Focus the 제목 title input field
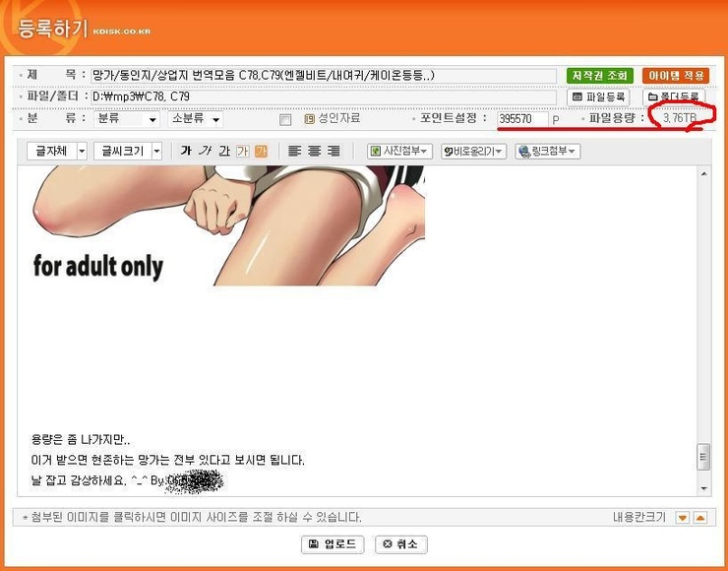The height and width of the screenshot is (571, 728). pos(324,75)
